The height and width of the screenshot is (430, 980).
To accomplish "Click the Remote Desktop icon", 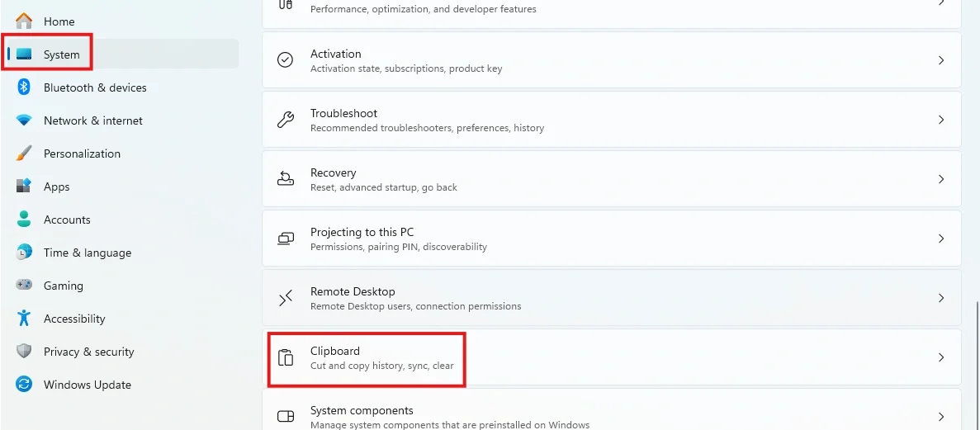I will pyautogui.click(x=286, y=298).
